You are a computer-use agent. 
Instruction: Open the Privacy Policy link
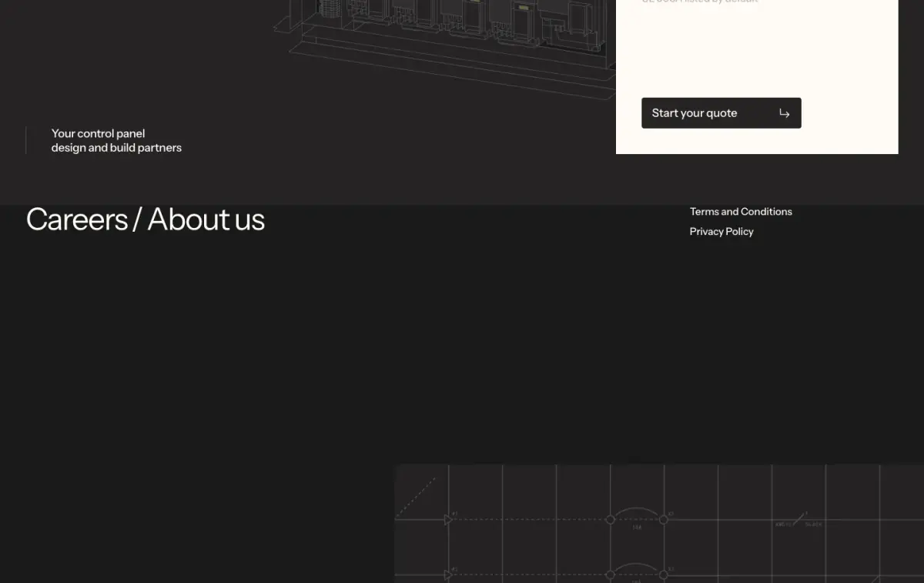[721, 231]
